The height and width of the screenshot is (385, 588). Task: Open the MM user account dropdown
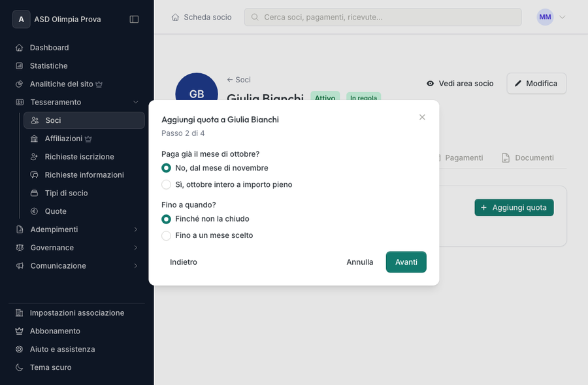coord(551,17)
